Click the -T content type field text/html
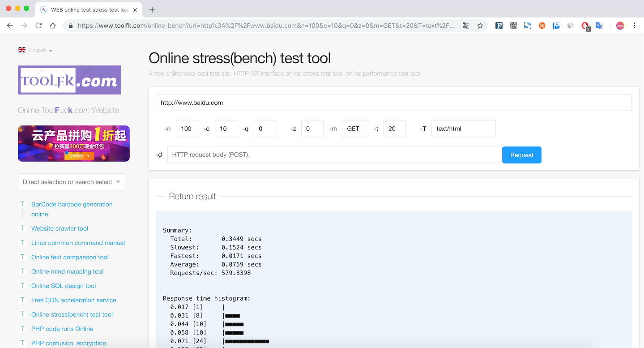644x348 pixels. [464, 129]
